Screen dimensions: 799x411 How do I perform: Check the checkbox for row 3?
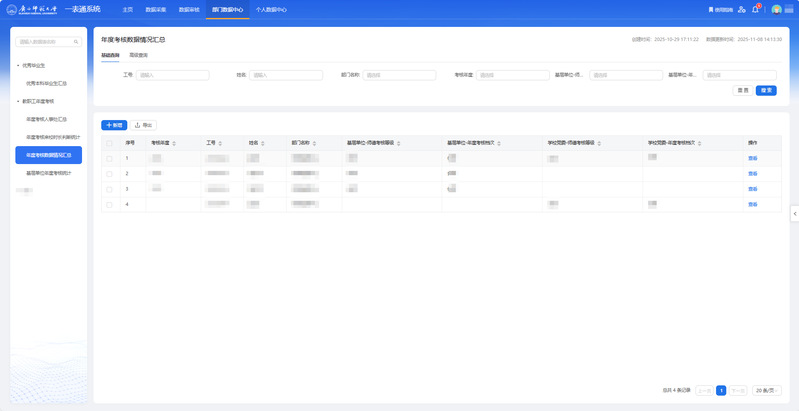[x=109, y=188]
